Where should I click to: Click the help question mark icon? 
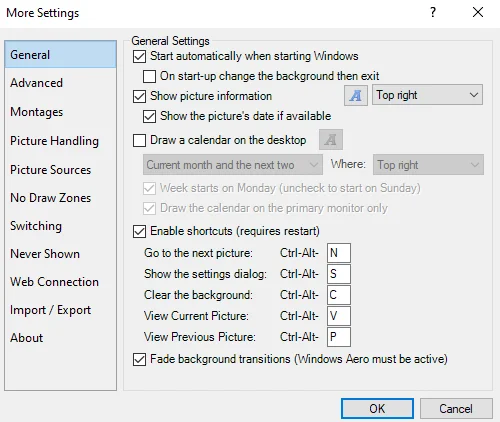coord(433,13)
